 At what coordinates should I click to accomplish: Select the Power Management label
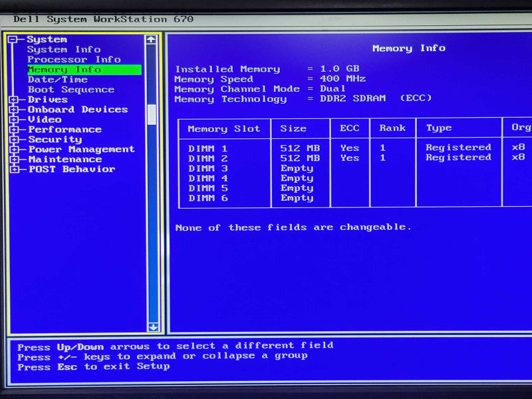coord(81,149)
